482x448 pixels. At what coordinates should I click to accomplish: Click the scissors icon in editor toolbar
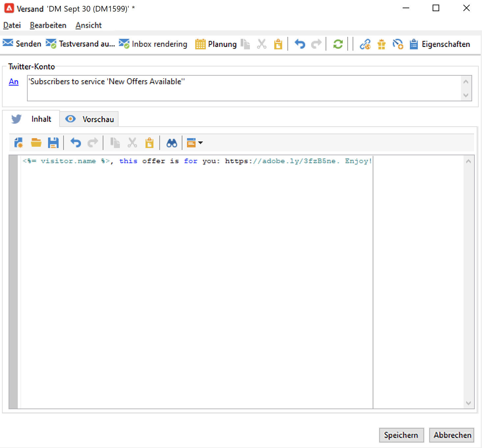[132, 143]
